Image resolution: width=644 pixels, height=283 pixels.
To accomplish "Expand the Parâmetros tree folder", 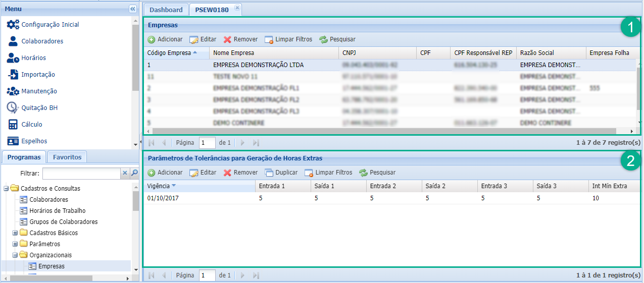I will 15,244.
